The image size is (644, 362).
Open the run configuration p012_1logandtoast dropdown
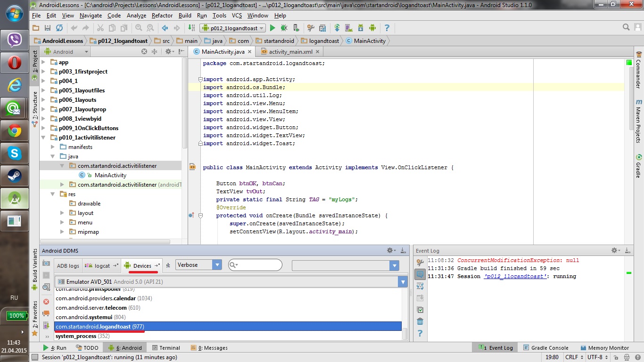pyautogui.click(x=232, y=28)
